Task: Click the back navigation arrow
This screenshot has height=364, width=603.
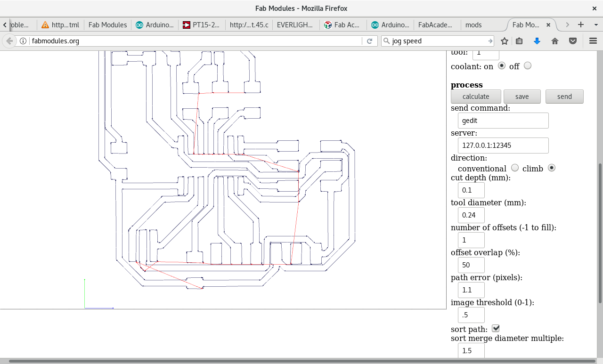Action: tap(9, 41)
